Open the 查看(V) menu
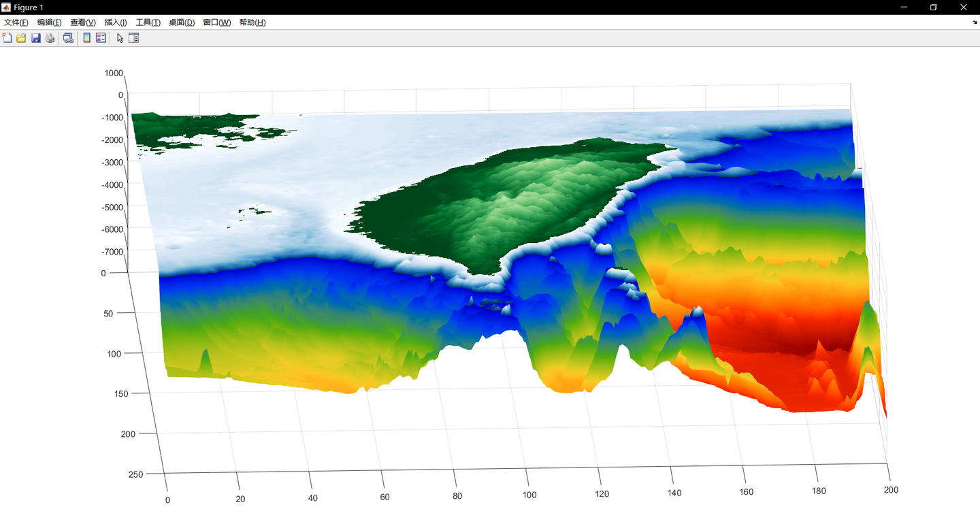Screen dimensions: 980x526 83,22
